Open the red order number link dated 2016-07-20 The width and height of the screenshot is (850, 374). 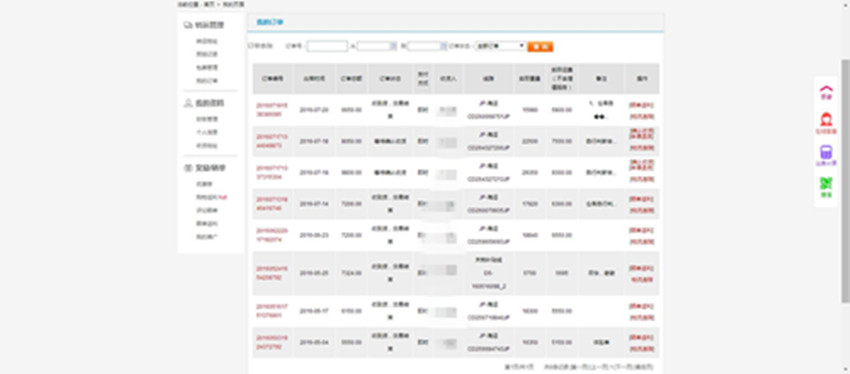[272, 109]
